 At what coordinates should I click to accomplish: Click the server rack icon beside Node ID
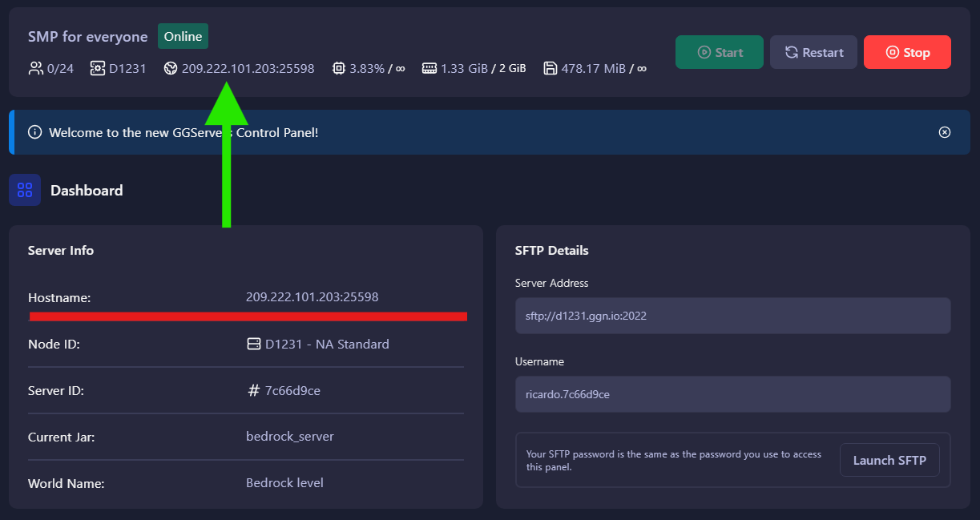coord(253,344)
